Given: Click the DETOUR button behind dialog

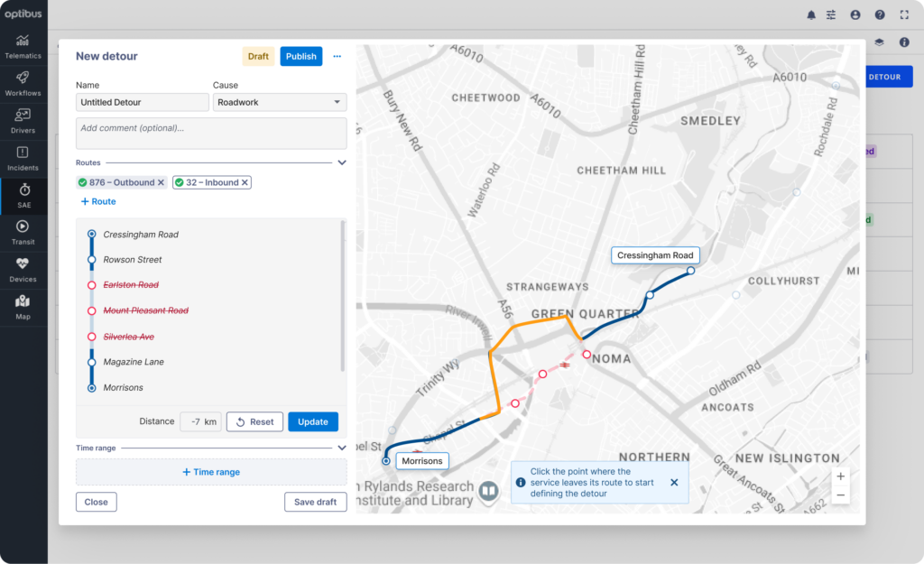Looking at the screenshot, I should coord(889,78).
